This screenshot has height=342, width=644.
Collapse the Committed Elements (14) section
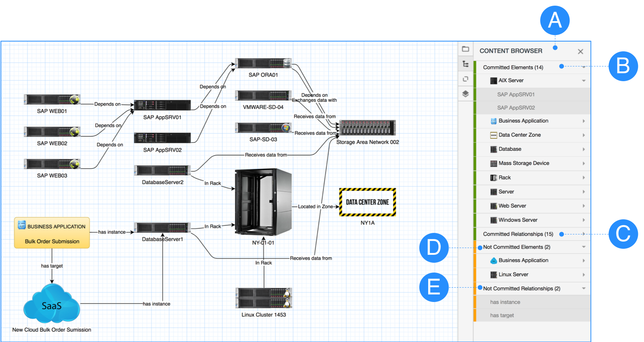[x=584, y=67]
